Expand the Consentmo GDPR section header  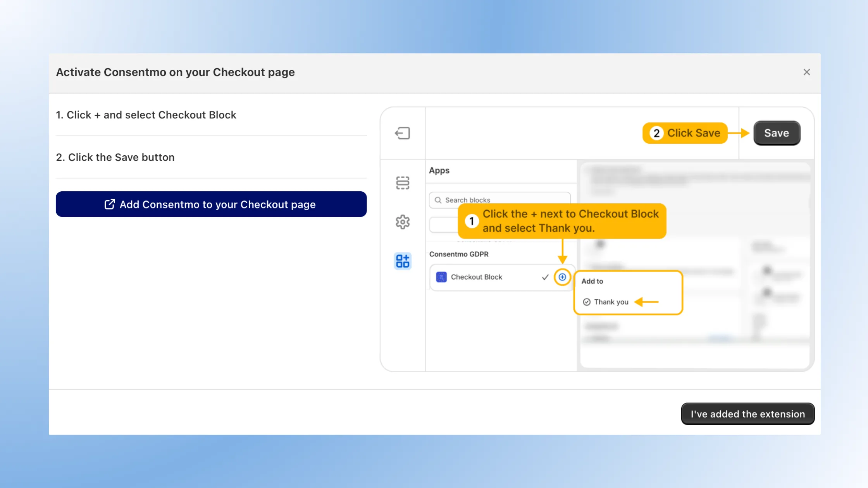click(458, 254)
